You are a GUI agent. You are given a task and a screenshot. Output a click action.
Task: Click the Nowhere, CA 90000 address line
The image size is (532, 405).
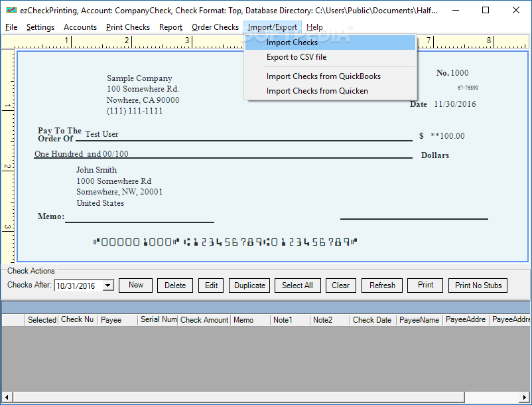[143, 100]
